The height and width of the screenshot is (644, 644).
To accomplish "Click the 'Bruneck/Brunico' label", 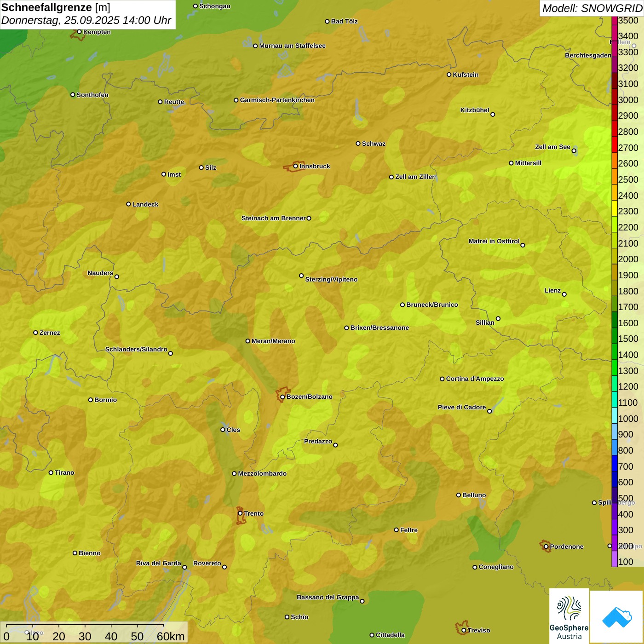I will [x=432, y=305].
